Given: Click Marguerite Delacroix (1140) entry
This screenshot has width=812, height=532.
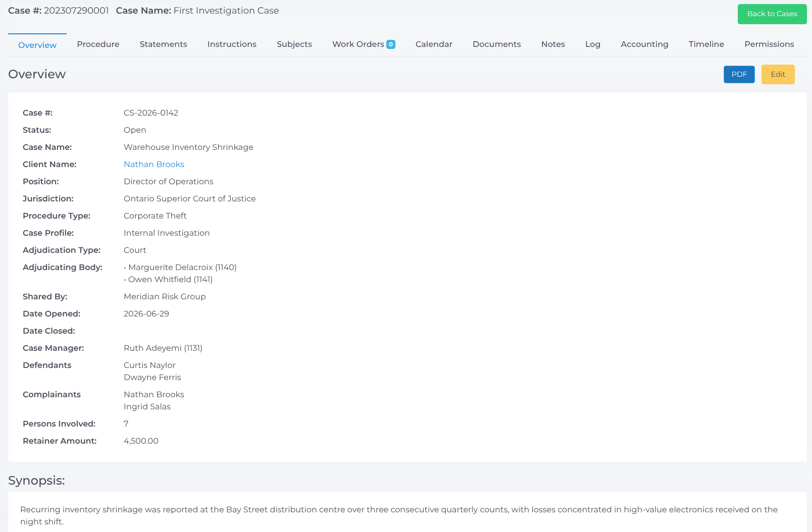Looking at the screenshot, I should (x=182, y=268).
